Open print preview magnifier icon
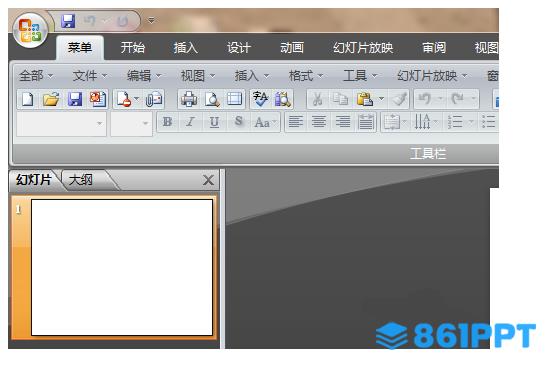This screenshot has width=546, height=370. [x=212, y=99]
